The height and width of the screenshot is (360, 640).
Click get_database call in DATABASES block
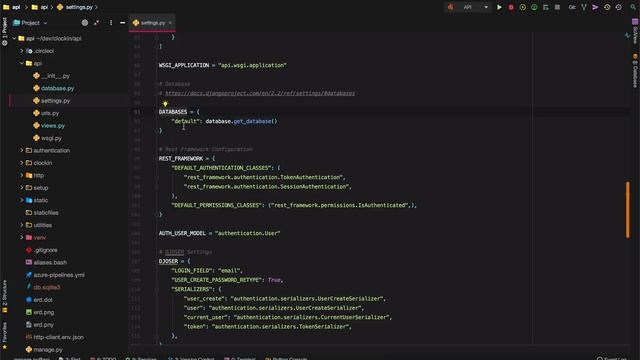point(252,121)
